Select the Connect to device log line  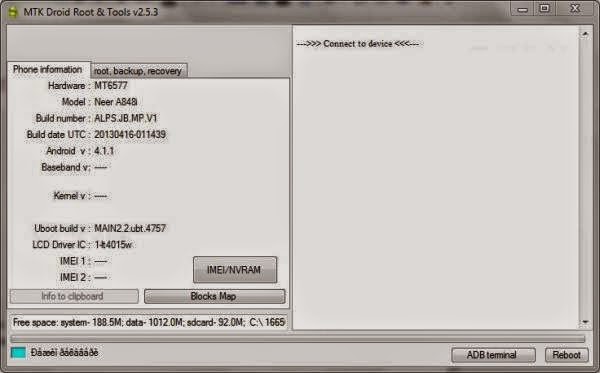pyautogui.click(x=357, y=44)
